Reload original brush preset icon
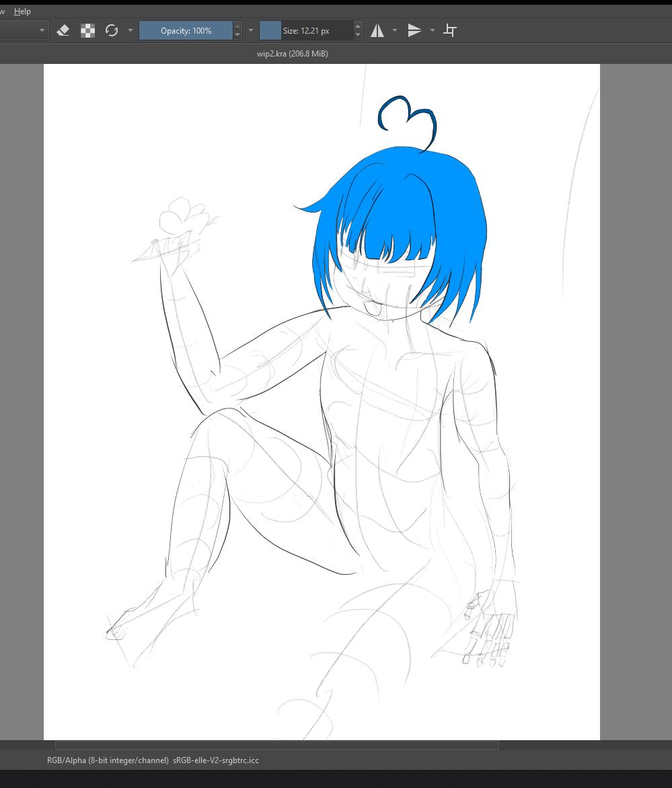Image resolution: width=672 pixels, height=788 pixels. [112, 31]
